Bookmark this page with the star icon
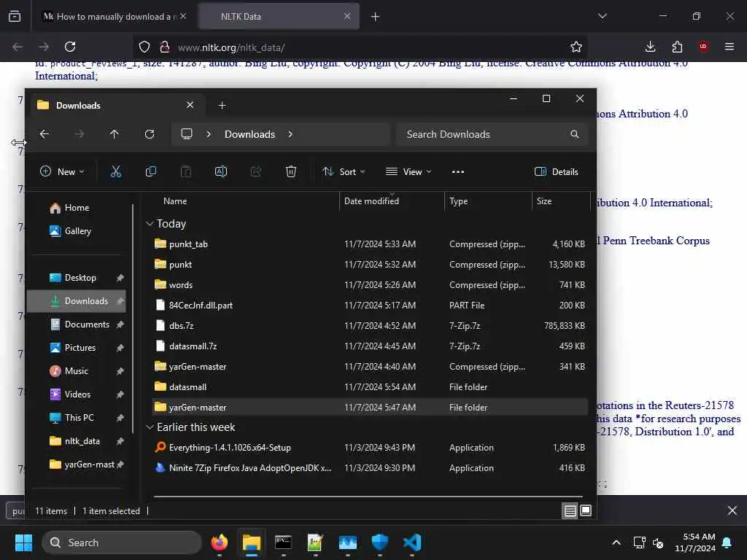Screen dimensions: 747x560 (576, 47)
